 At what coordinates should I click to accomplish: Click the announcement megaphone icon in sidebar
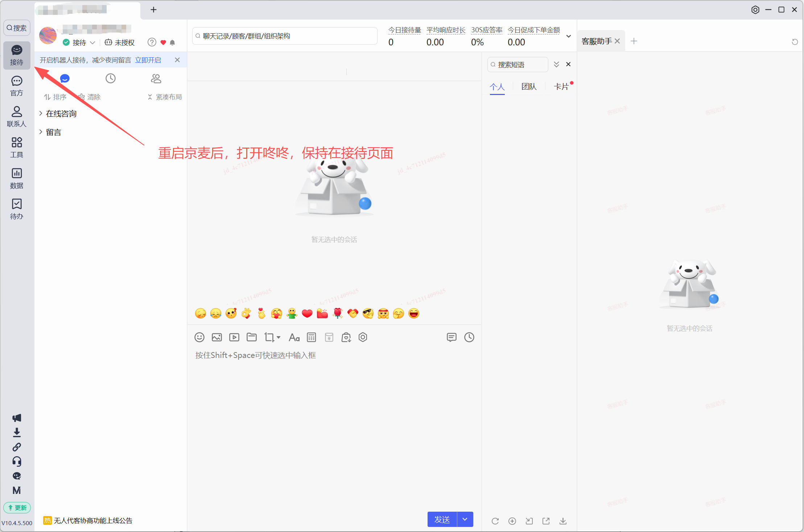17,418
